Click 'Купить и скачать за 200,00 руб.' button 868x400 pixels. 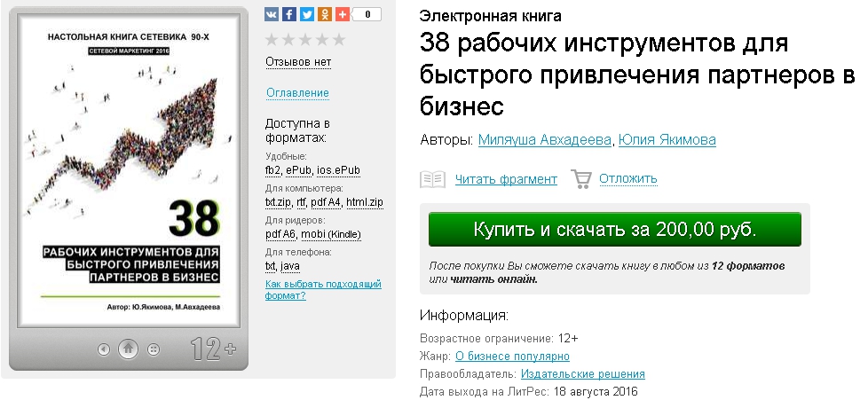614,230
